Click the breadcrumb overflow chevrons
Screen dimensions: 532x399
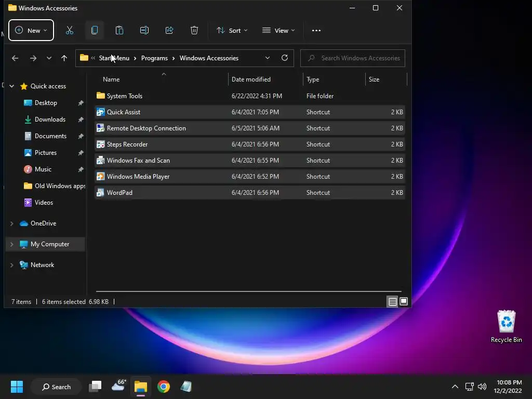[93, 58]
